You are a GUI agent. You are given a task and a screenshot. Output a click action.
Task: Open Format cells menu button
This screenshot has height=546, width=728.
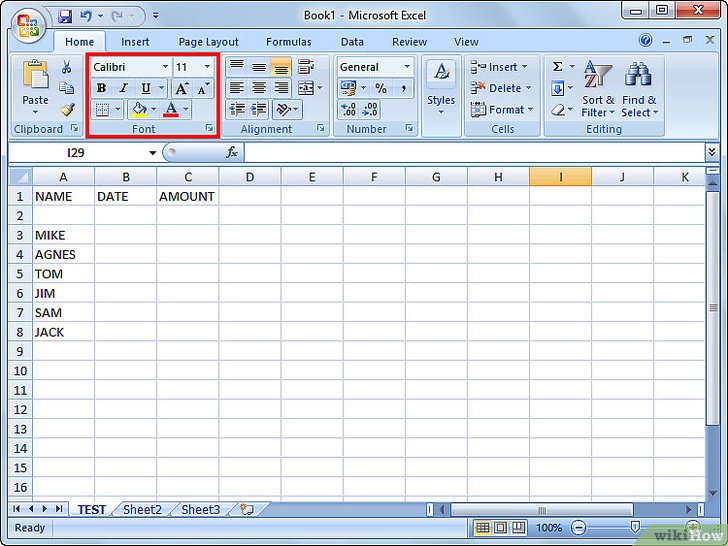[502, 110]
